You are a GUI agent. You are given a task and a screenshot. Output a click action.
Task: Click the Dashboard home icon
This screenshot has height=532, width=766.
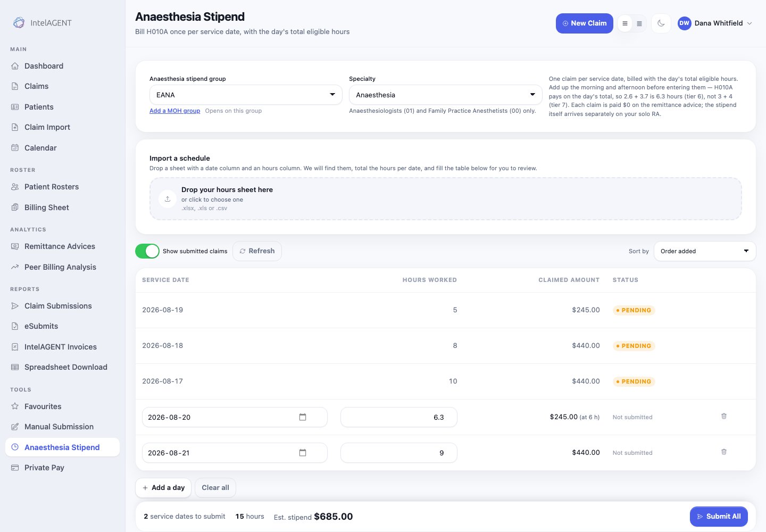(x=15, y=66)
